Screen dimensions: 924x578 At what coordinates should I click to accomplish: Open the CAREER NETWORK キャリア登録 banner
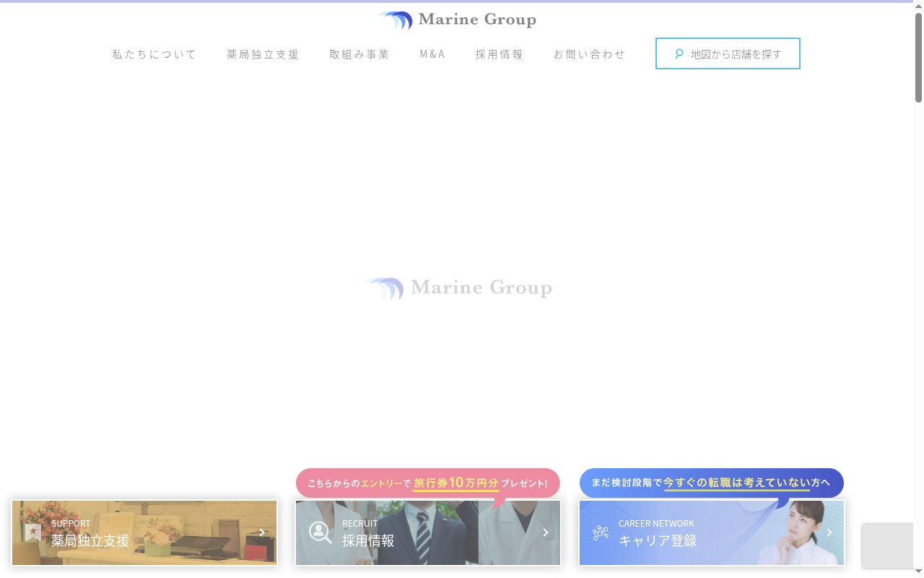pos(712,532)
